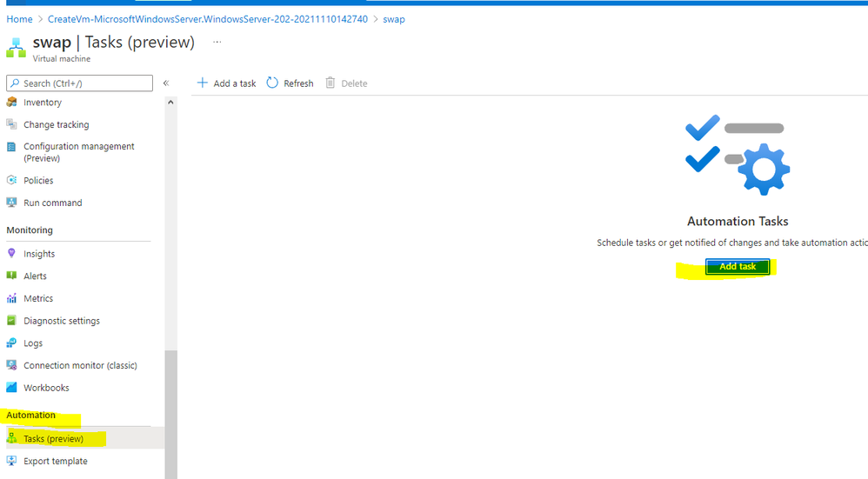Viewport: 868px width, 479px height.
Task: Open Workbooks menu item
Action: (x=46, y=388)
